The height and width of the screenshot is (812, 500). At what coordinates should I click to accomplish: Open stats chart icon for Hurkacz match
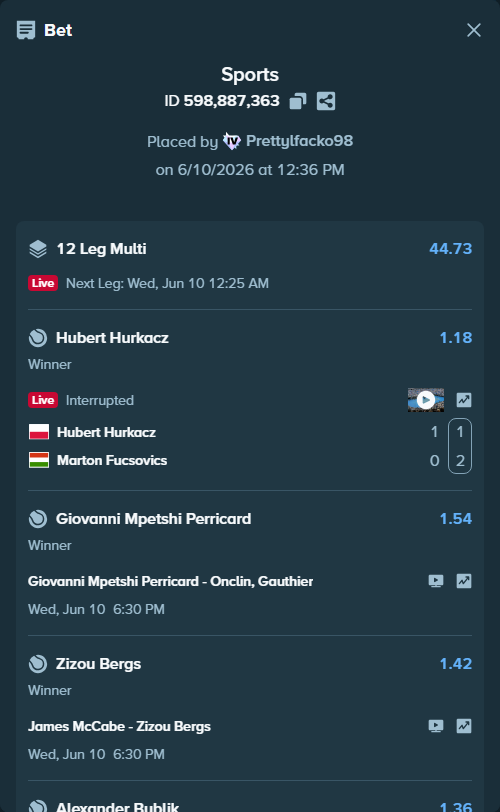464,400
